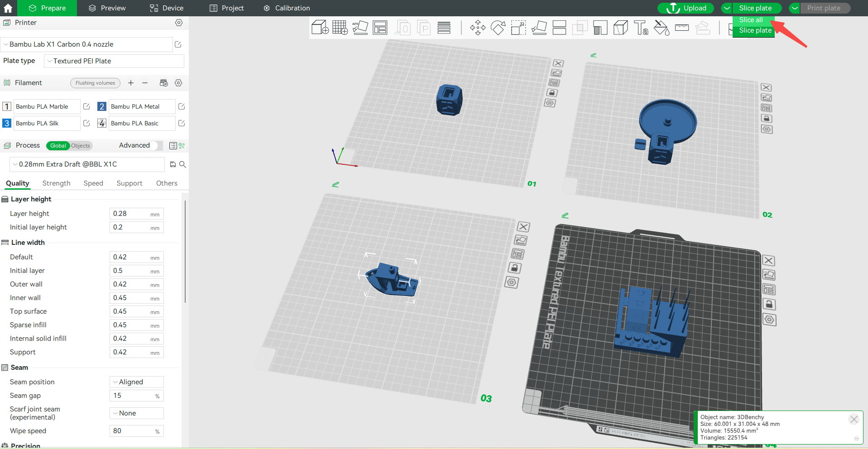Toggle lock on plate 01
This screenshot has width=868, height=449.
(x=552, y=93)
